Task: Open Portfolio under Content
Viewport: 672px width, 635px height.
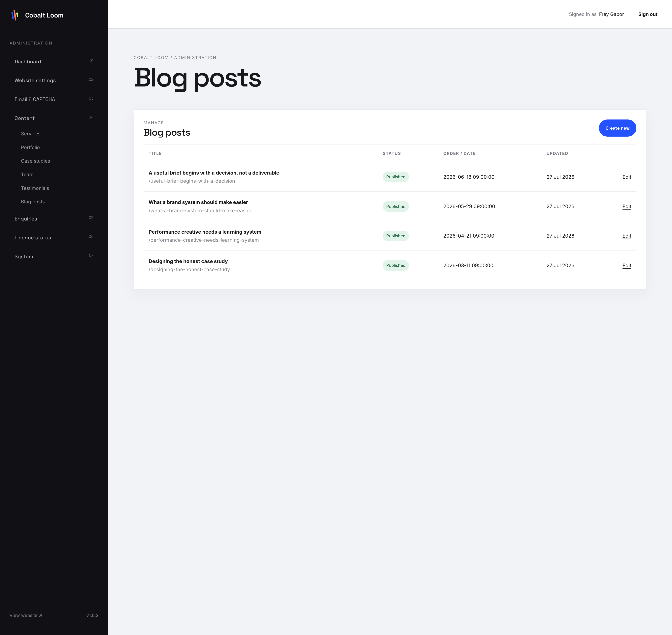Action: [30, 147]
